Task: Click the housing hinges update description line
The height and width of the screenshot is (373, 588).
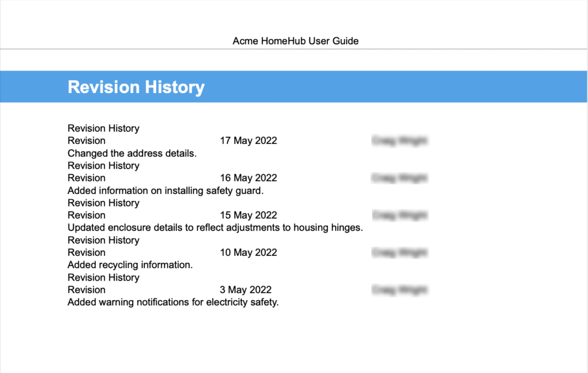Action: point(215,227)
